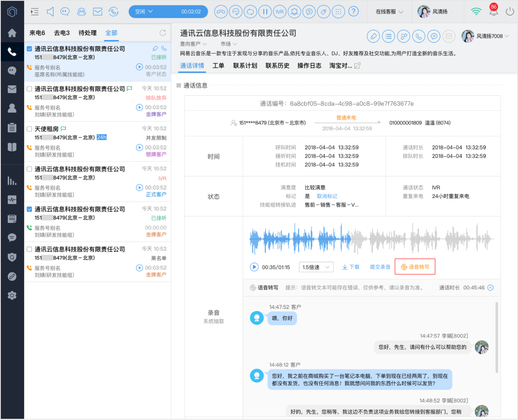Expand the 1.5倍速 playback speed dropdown
Viewport: 518px width, 420px height.
click(x=316, y=267)
